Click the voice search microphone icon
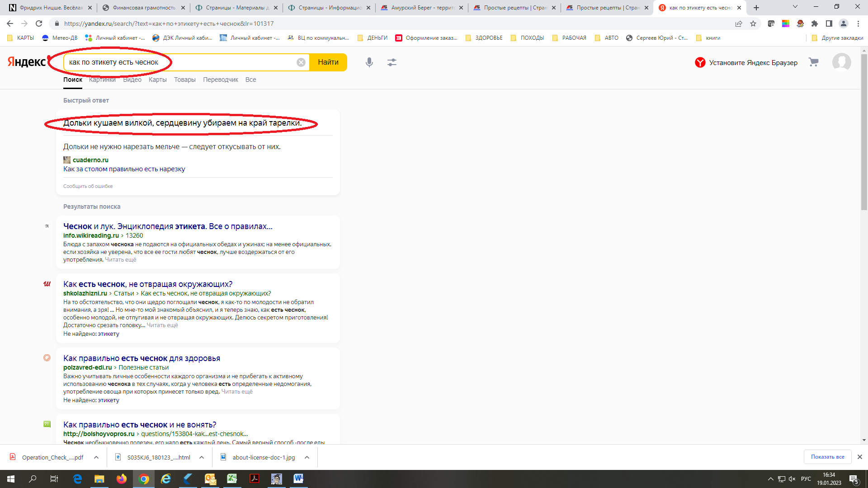This screenshot has width=868, height=488. click(x=369, y=62)
